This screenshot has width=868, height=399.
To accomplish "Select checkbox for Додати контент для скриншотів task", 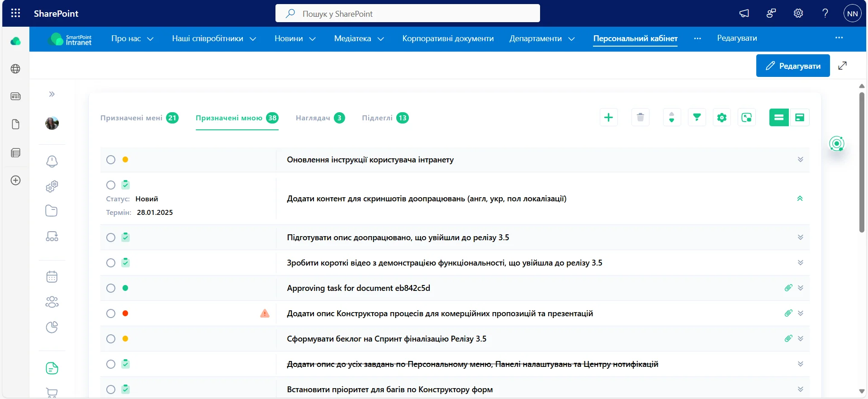I will tap(111, 185).
